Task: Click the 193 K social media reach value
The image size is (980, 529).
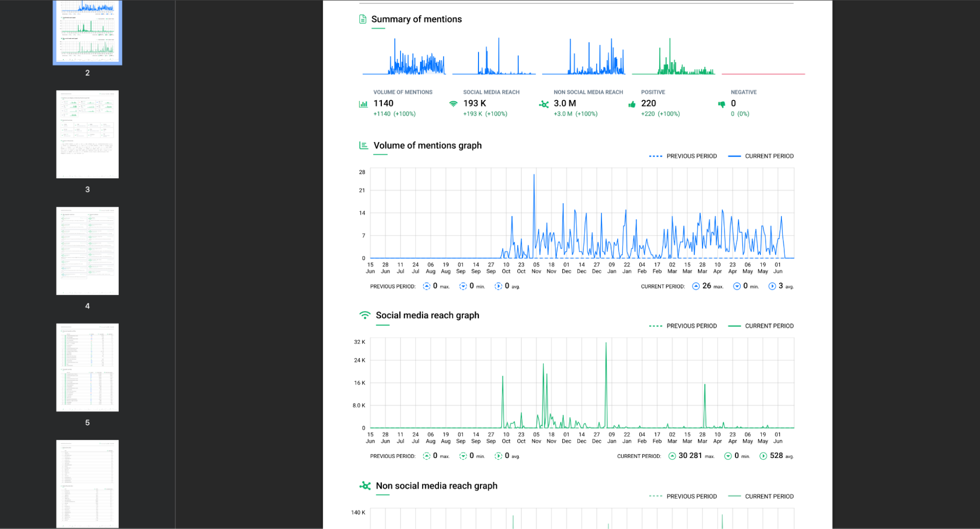Action: point(475,103)
